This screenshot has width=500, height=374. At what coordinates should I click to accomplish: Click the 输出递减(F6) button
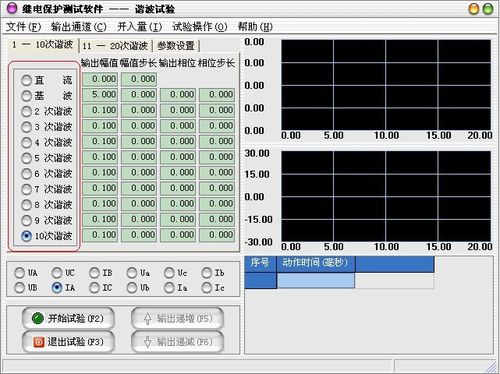click(x=177, y=342)
